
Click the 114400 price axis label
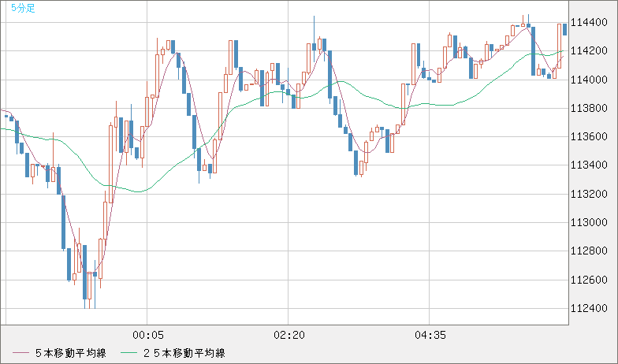590,22
